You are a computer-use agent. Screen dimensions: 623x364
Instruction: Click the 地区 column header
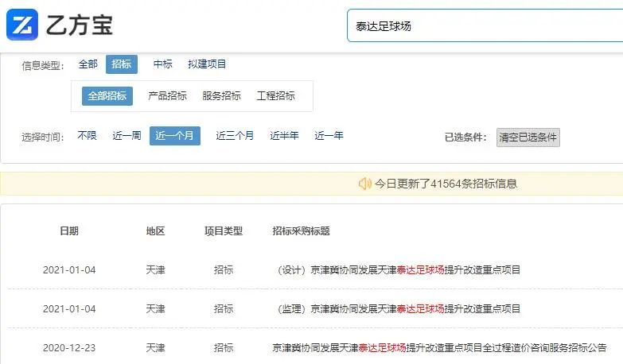155,231
